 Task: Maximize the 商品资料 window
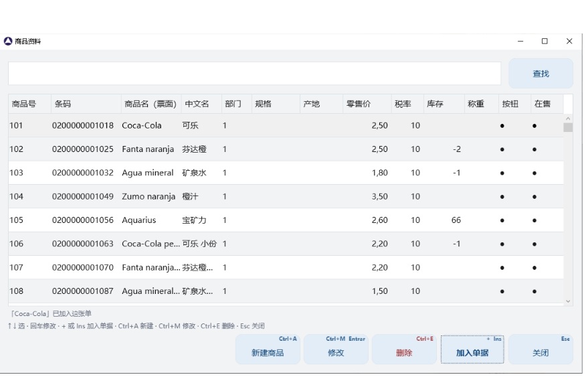pos(545,41)
